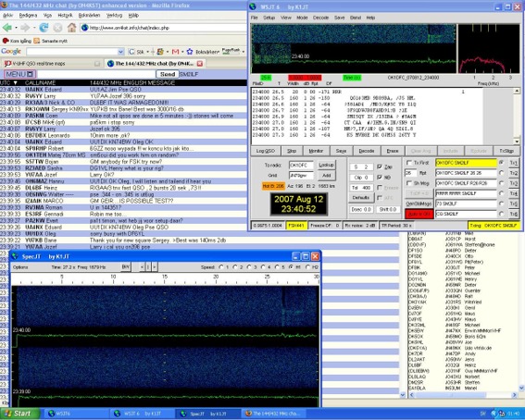525x420 pixels.
Task: Click the center marker button in SpecJT toolbar
Action: 148,266
